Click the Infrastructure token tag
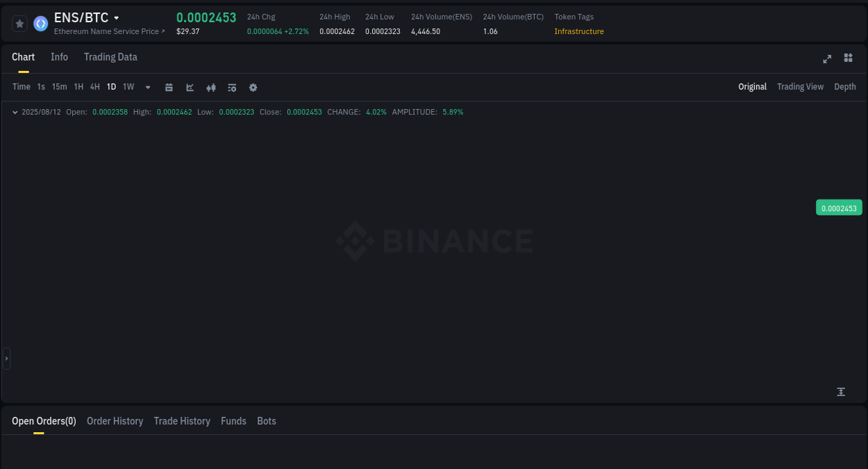 (x=579, y=31)
